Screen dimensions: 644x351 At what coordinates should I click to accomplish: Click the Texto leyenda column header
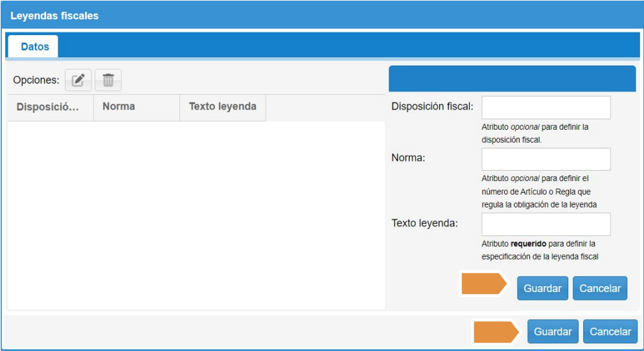tap(222, 107)
